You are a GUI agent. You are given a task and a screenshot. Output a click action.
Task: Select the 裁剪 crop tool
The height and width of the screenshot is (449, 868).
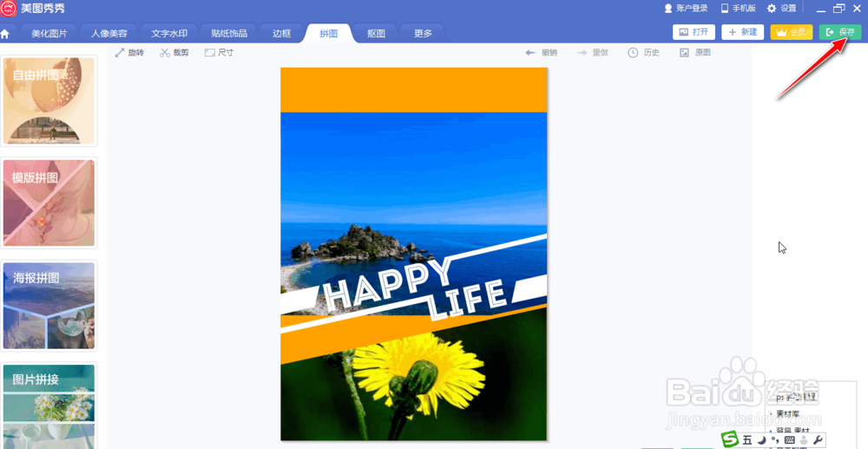(174, 53)
